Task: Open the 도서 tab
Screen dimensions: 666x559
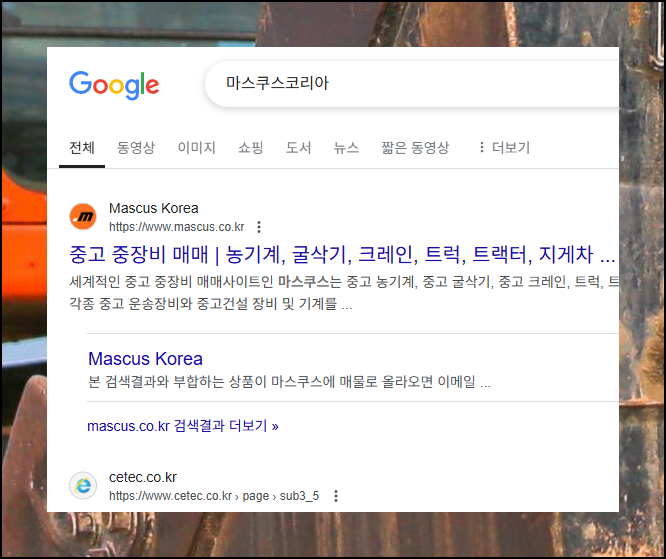Action: (299, 147)
